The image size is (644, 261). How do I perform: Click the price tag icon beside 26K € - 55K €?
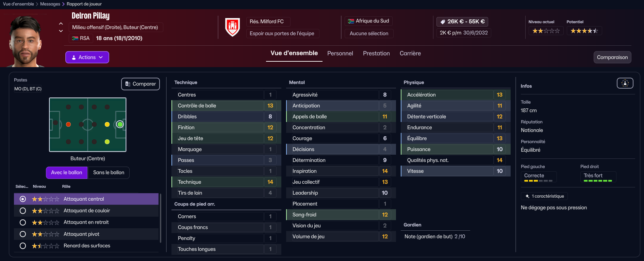[443, 22]
